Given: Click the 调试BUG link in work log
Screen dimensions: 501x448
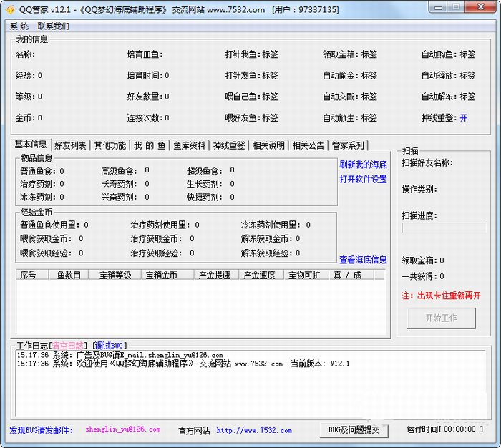Looking at the screenshot, I should coord(109,346).
